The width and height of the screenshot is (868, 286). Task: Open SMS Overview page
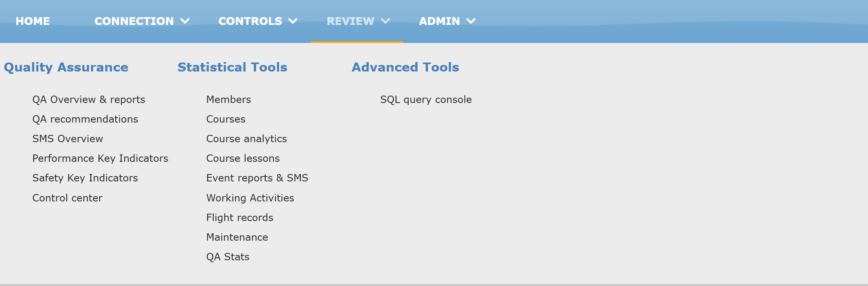[67, 139]
